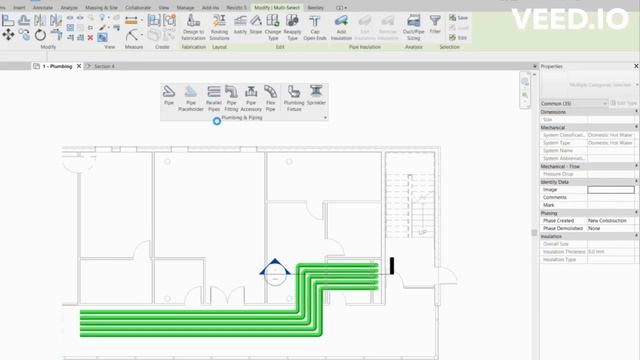Select the Measure tool icon
This screenshot has width=640, height=360.
click(x=132, y=35)
